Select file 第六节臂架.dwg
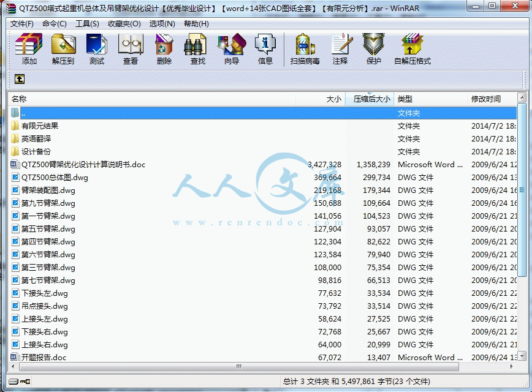 [x=48, y=255]
